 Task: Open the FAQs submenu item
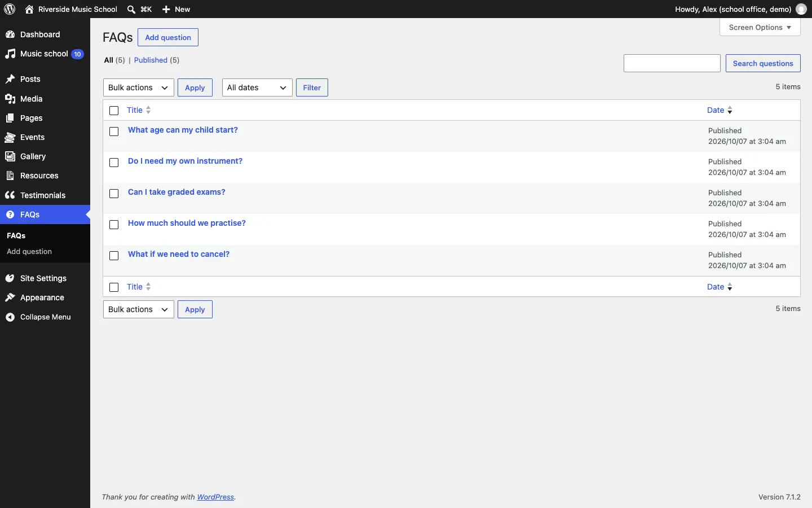tap(16, 235)
